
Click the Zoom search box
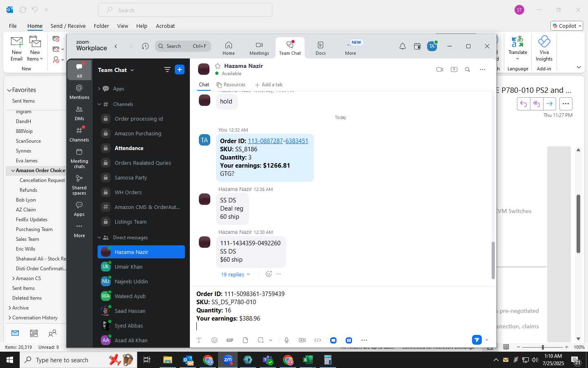point(183,46)
